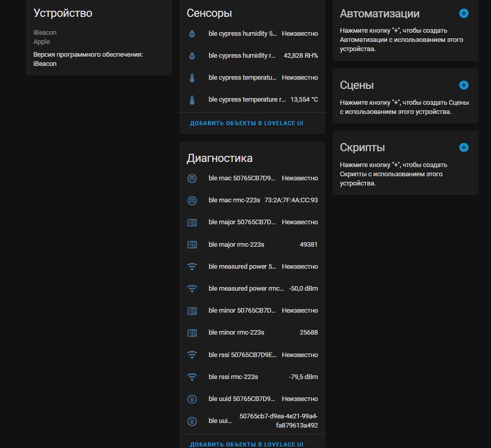Click the thermometer icon of the unknown temperature sensor
Viewport: 491px width, 448px height.
(192, 77)
